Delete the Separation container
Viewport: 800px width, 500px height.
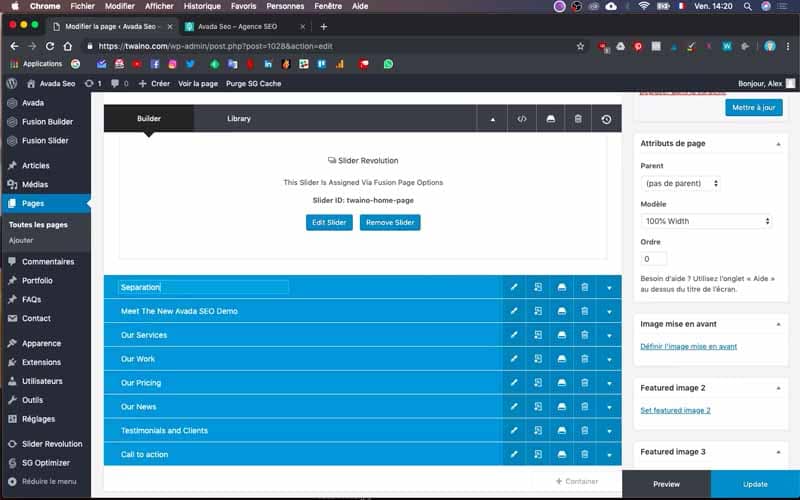pos(585,287)
